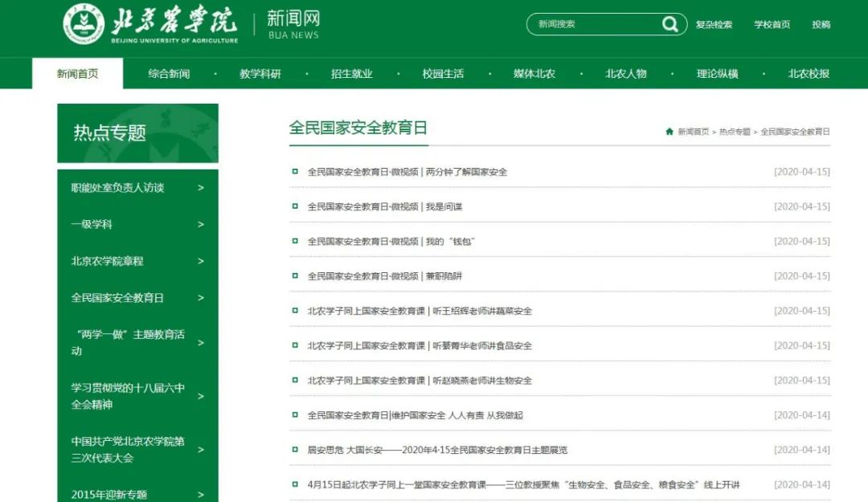
Task: Click the arrow beside 北京农学院章程
Action: (x=201, y=261)
